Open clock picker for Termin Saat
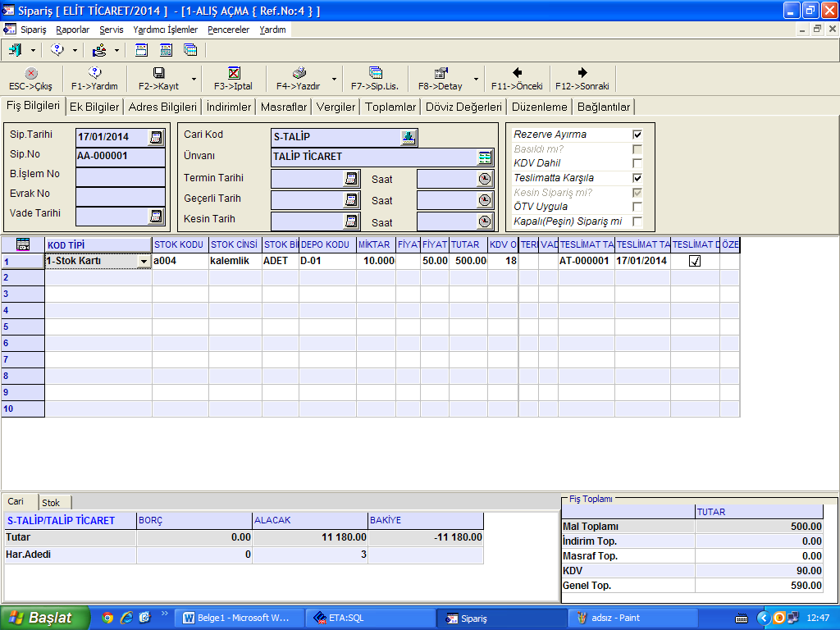The height and width of the screenshot is (630, 840). 485,179
